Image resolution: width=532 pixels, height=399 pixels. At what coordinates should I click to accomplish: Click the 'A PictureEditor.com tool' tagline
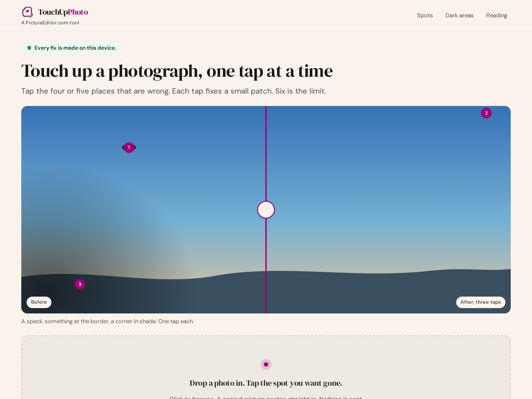(50, 23)
